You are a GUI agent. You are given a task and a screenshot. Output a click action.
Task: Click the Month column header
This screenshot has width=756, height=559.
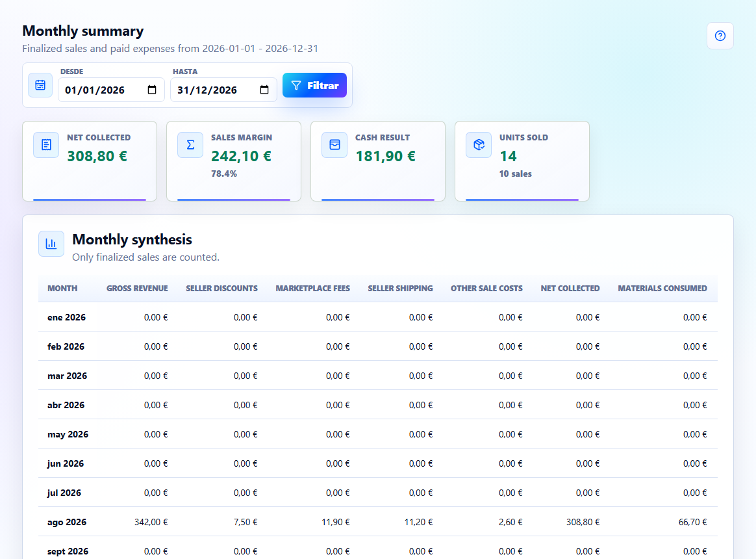point(62,289)
